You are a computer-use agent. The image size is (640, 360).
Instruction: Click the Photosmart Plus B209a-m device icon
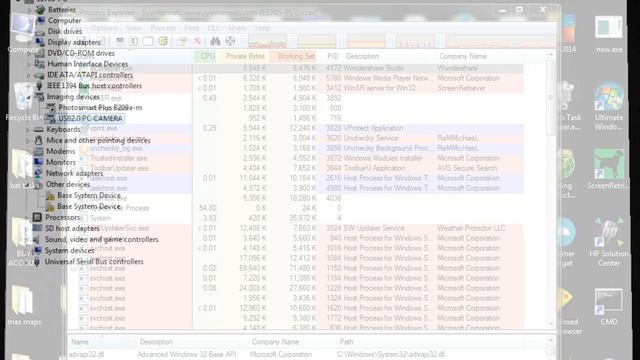51,108
